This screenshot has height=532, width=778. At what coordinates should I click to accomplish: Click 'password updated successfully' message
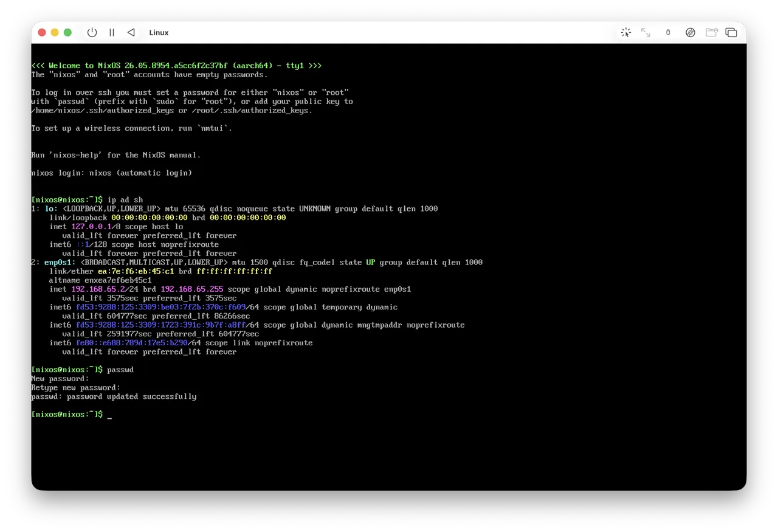pyautogui.click(x=132, y=396)
